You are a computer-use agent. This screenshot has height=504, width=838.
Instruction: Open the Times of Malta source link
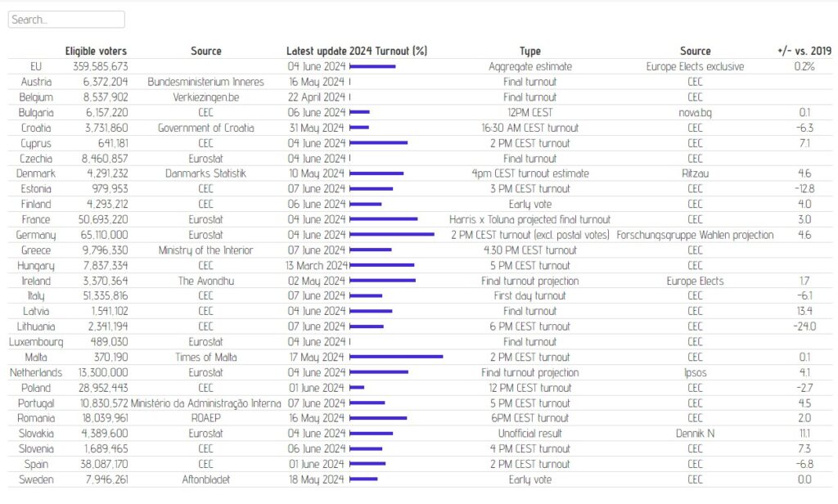click(205, 357)
